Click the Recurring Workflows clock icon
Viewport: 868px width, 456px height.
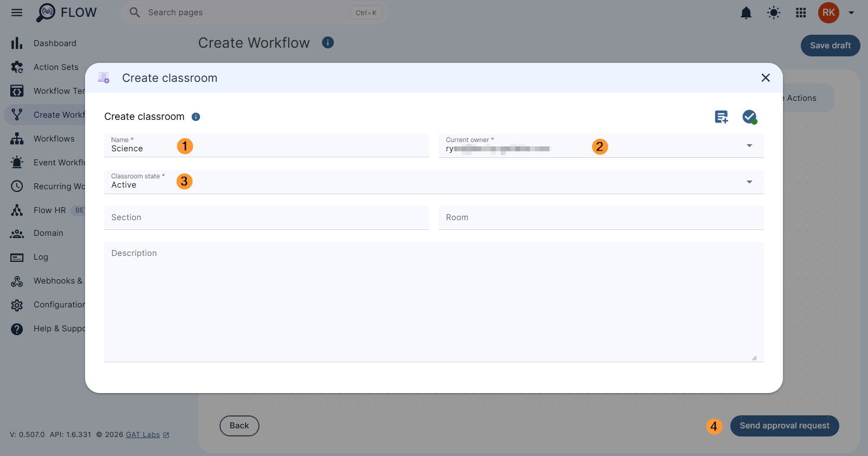point(17,187)
